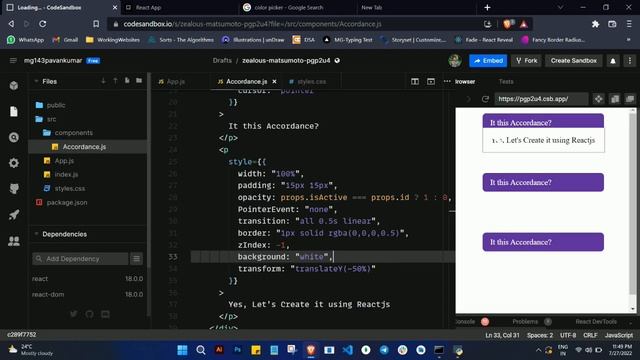This screenshot has height=360, width=640.
Task: Click the Drafts breadcrumb link
Action: pos(222,60)
